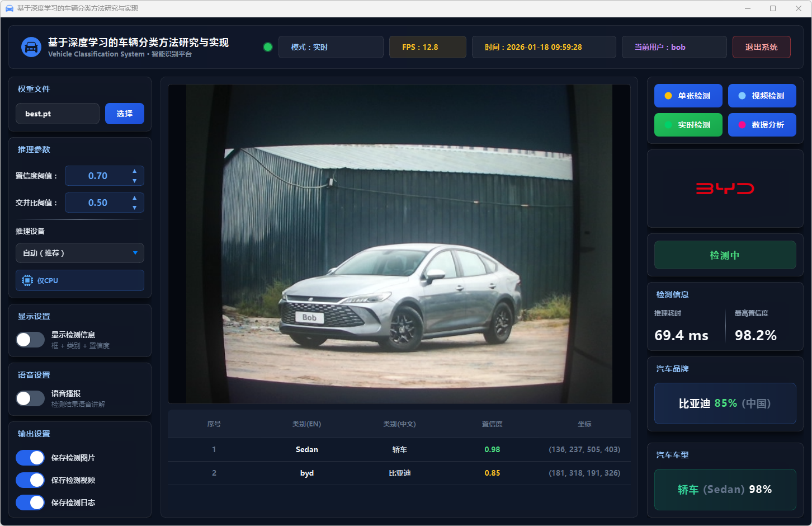Click 比亚迪 cell in results table
The height and width of the screenshot is (526, 812).
point(399,473)
